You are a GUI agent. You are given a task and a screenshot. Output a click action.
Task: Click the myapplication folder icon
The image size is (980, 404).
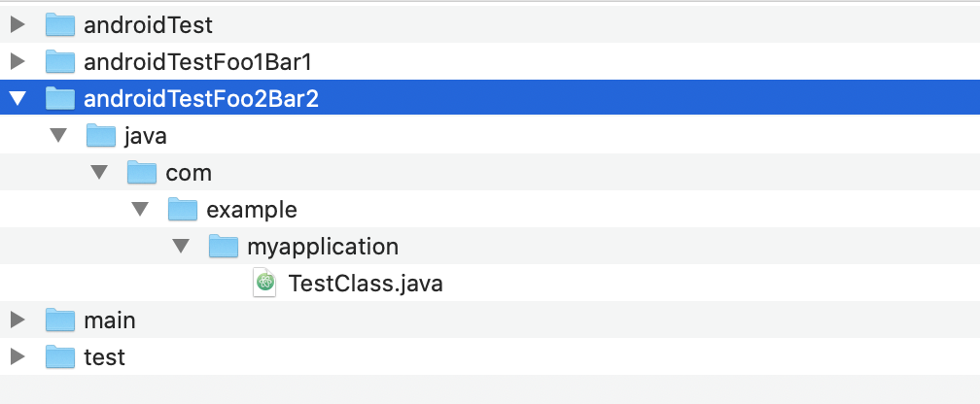(224, 246)
